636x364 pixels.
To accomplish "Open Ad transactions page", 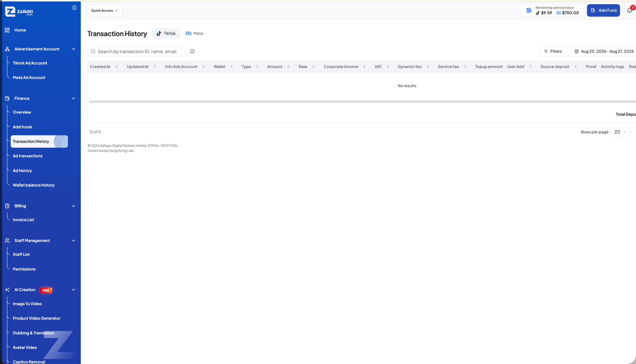I will pyautogui.click(x=28, y=156).
